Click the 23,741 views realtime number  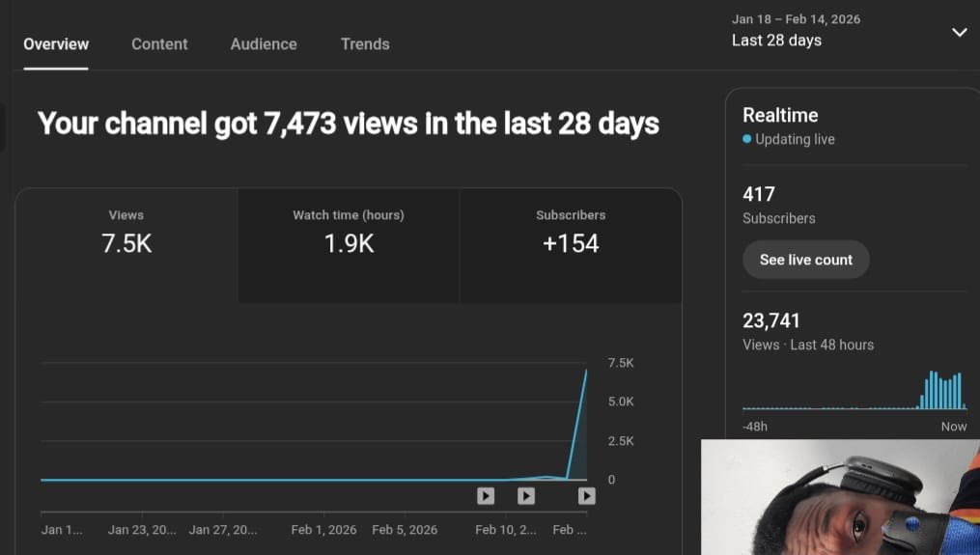click(771, 321)
